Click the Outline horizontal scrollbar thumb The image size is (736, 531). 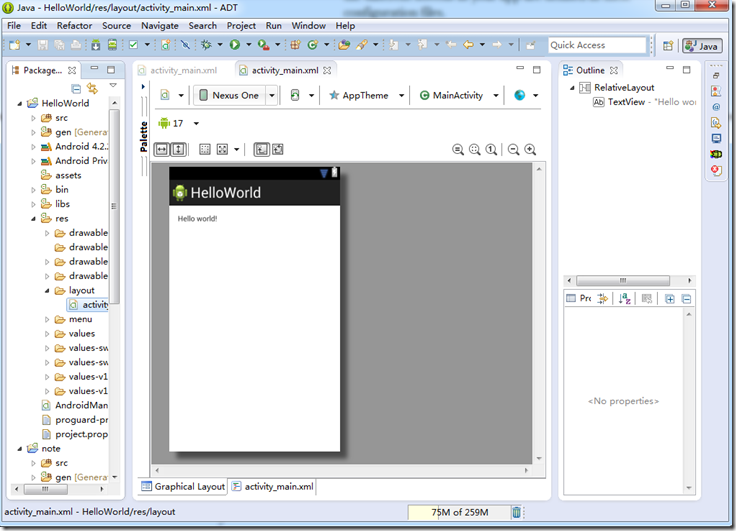(x=623, y=280)
